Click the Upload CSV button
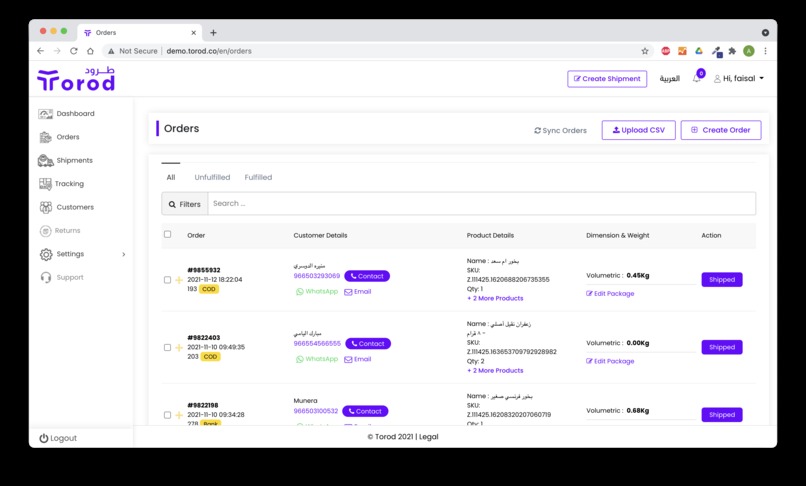The image size is (806, 486). [638, 130]
